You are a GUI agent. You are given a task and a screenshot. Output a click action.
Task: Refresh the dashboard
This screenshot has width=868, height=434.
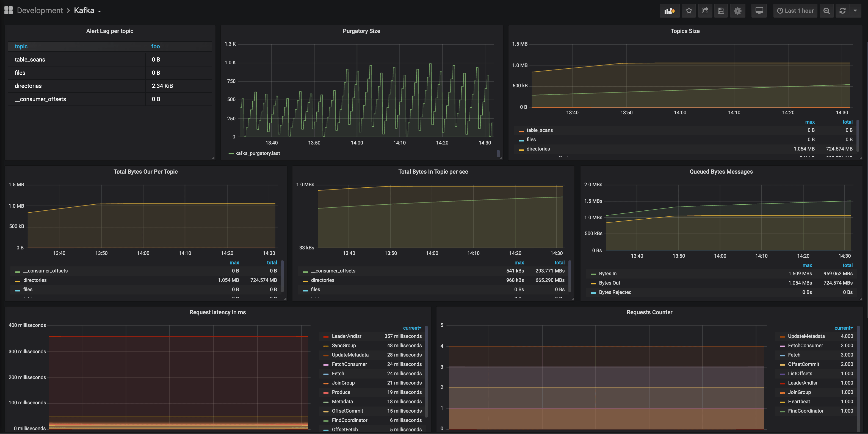coord(842,11)
